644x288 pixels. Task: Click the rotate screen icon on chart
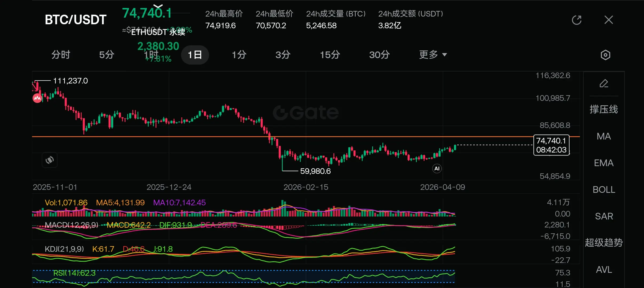pos(50,160)
